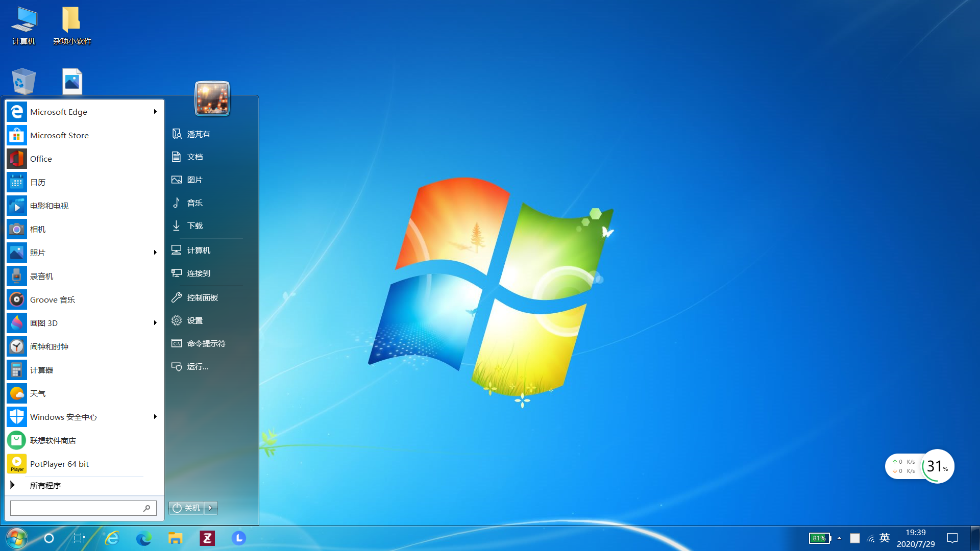Open 图片 pictures folder
The image size is (980, 551).
pos(207,180)
